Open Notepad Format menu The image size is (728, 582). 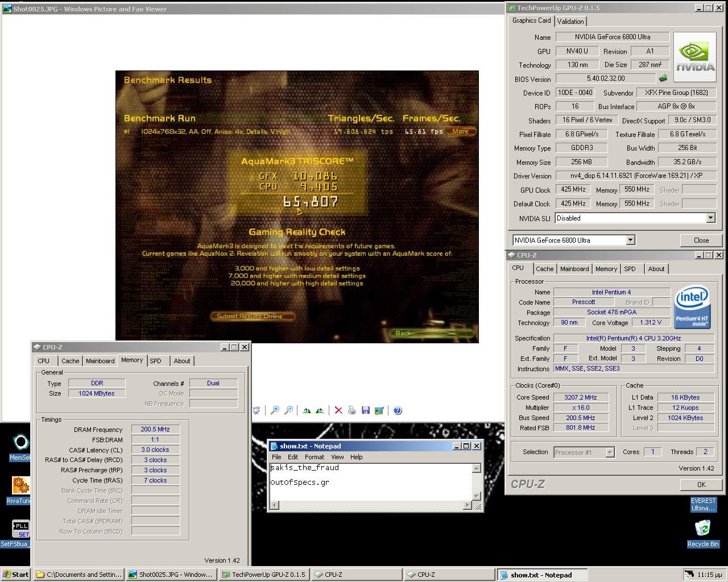click(315, 457)
